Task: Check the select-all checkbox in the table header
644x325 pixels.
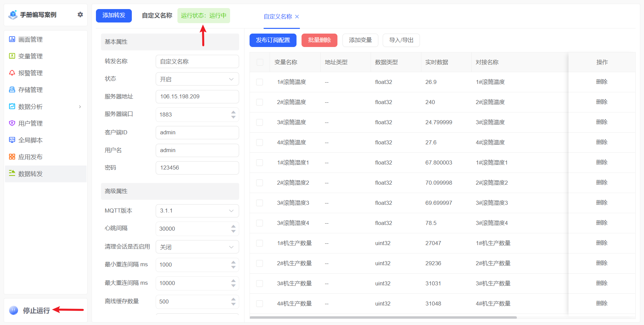Action: click(259, 62)
